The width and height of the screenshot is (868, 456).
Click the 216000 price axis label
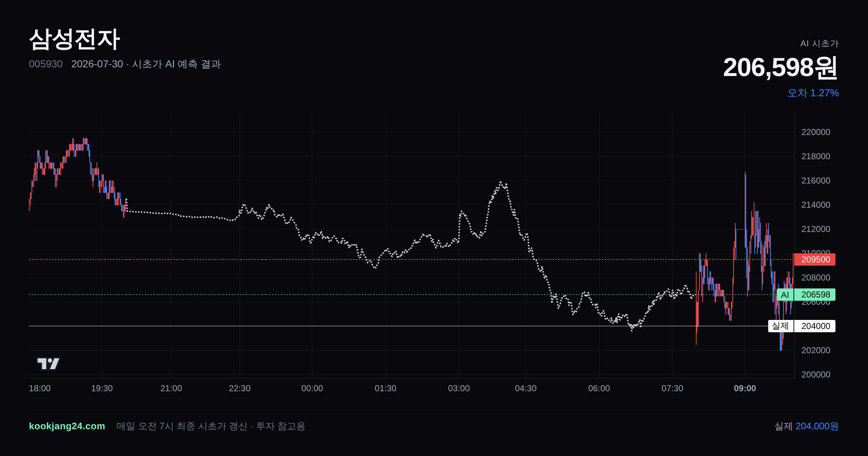(x=816, y=181)
